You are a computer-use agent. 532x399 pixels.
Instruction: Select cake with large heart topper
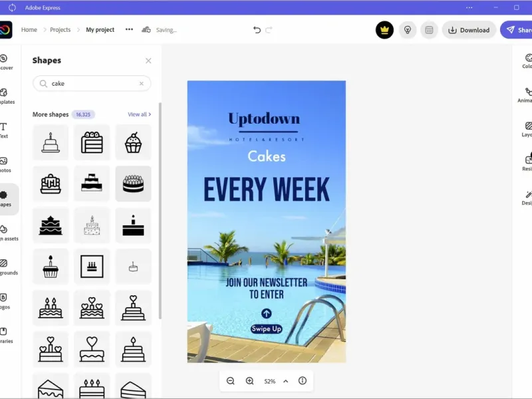(92, 349)
